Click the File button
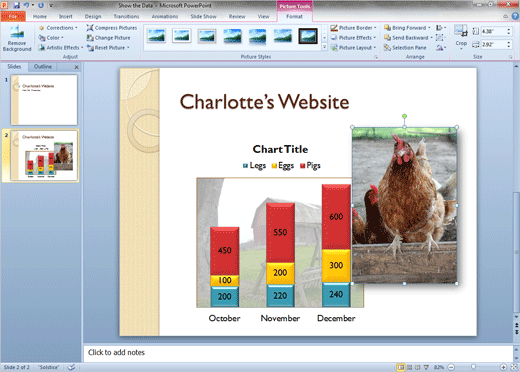 (13, 16)
